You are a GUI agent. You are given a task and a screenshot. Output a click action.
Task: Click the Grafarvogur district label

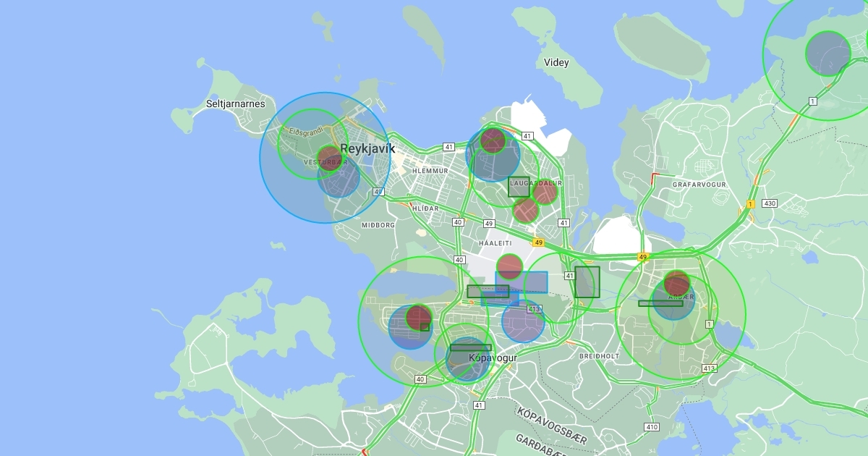[698, 185]
